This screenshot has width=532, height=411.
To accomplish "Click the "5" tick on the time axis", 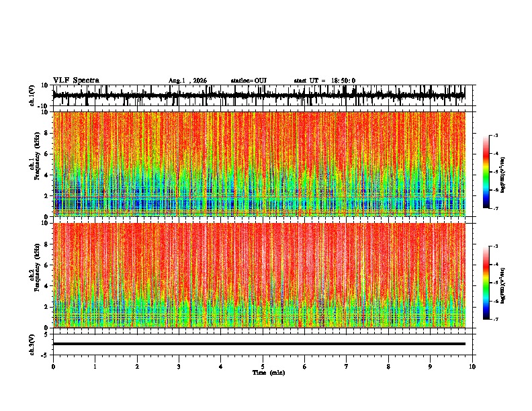I will (x=263, y=367).
